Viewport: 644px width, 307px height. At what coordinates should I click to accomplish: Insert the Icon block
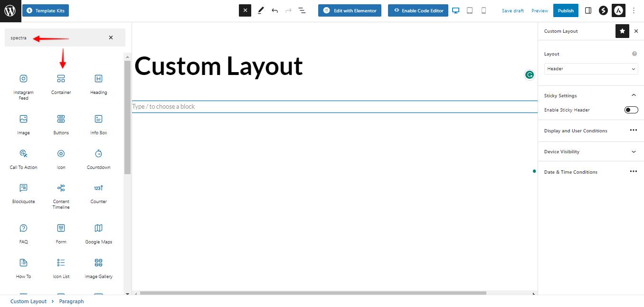click(x=61, y=159)
